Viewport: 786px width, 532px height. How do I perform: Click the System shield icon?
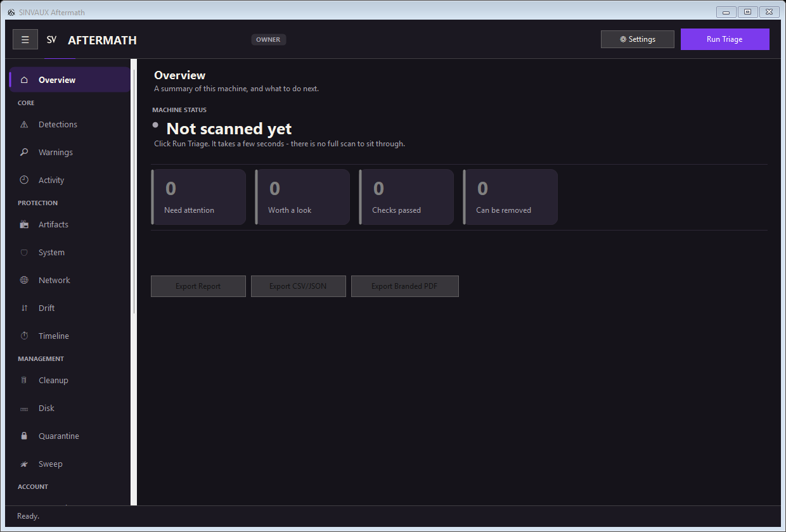[24, 252]
